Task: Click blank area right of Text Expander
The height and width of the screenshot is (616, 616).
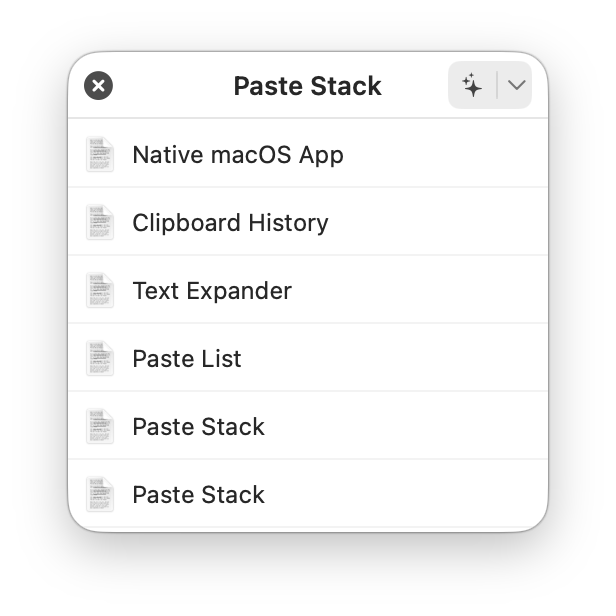Action: [x=420, y=291]
